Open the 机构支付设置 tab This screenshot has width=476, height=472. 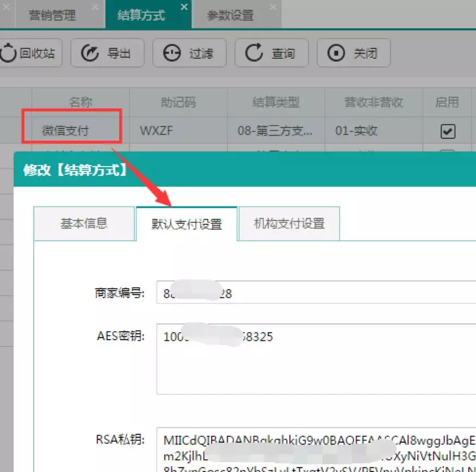point(289,223)
